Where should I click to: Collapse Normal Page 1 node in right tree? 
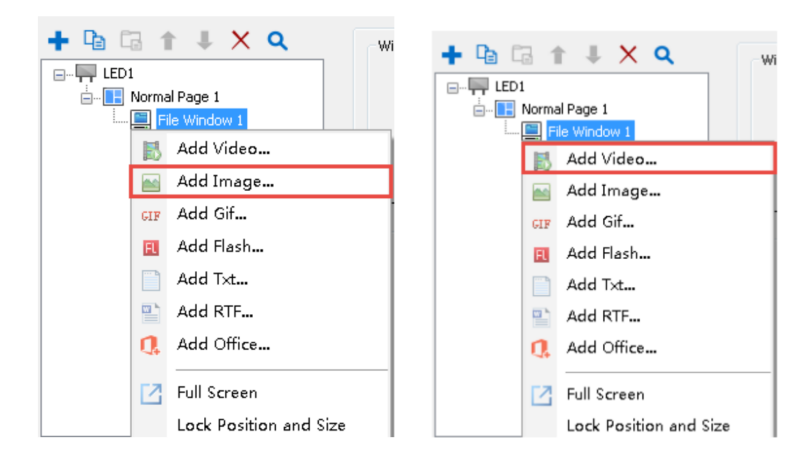(479, 110)
